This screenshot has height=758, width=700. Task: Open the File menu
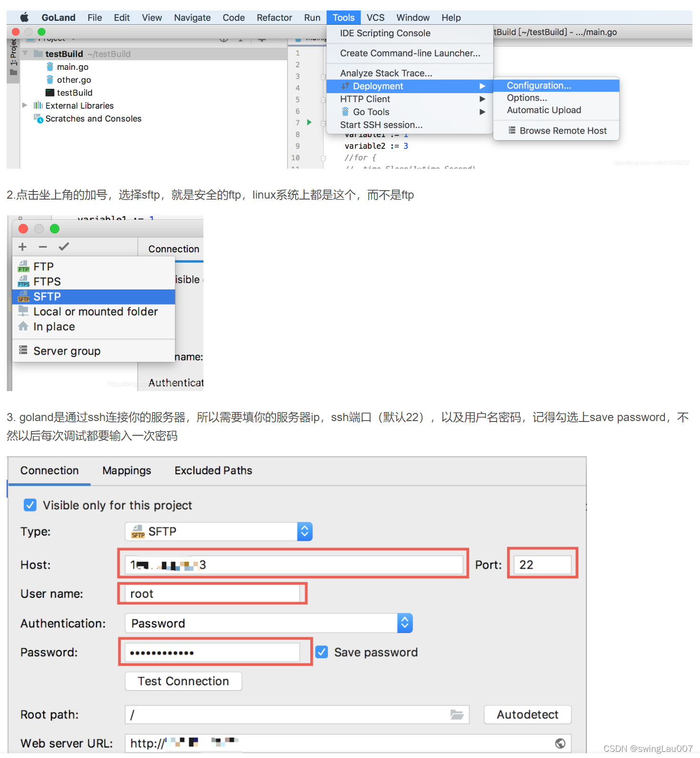click(95, 18)
